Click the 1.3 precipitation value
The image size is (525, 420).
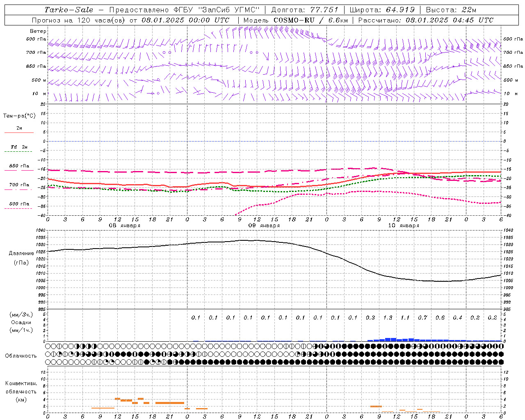(388, 317)
